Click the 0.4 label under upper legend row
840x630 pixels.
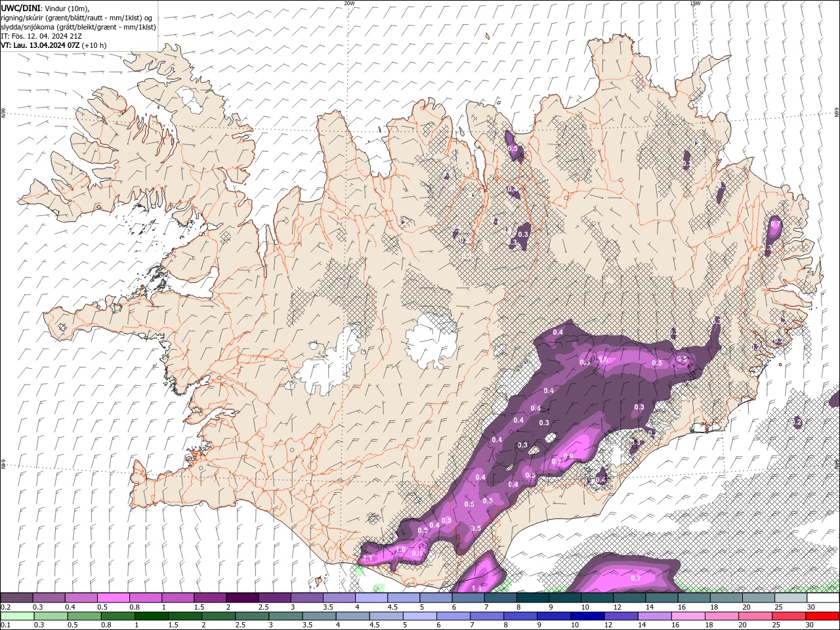70,607
